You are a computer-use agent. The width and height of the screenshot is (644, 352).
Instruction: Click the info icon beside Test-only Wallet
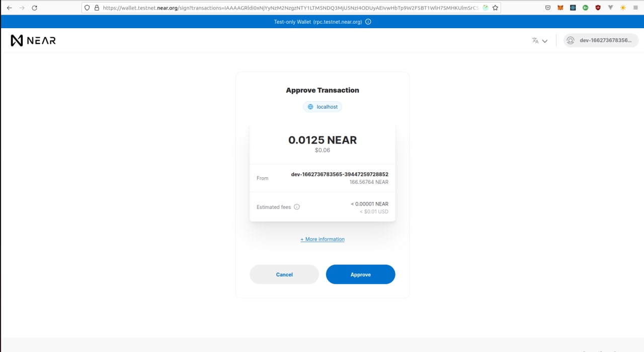pos(368,22)
